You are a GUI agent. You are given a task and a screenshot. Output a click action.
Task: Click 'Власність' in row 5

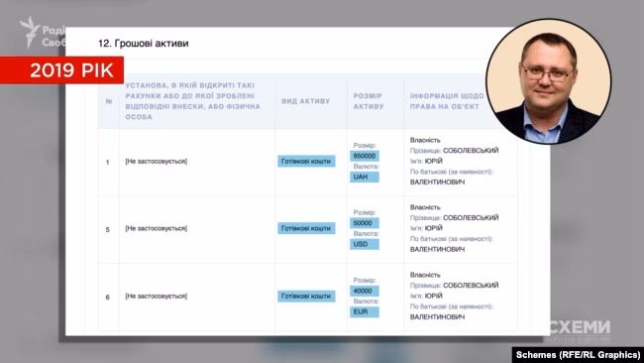click(x=425, y=207)
